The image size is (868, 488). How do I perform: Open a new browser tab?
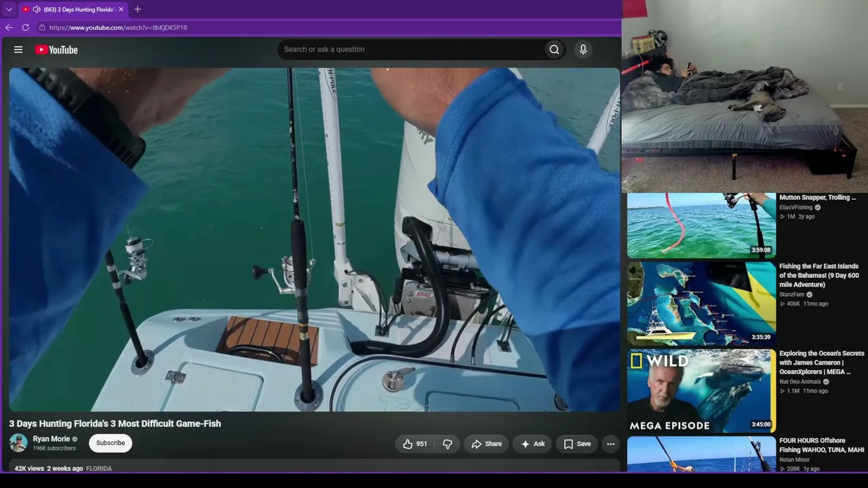tap(138, 9)
